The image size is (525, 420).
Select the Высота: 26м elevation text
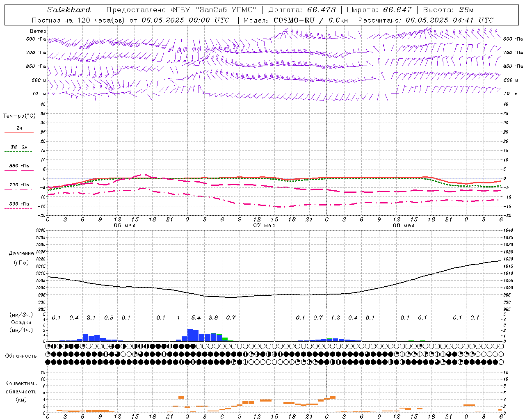(448, 10)
